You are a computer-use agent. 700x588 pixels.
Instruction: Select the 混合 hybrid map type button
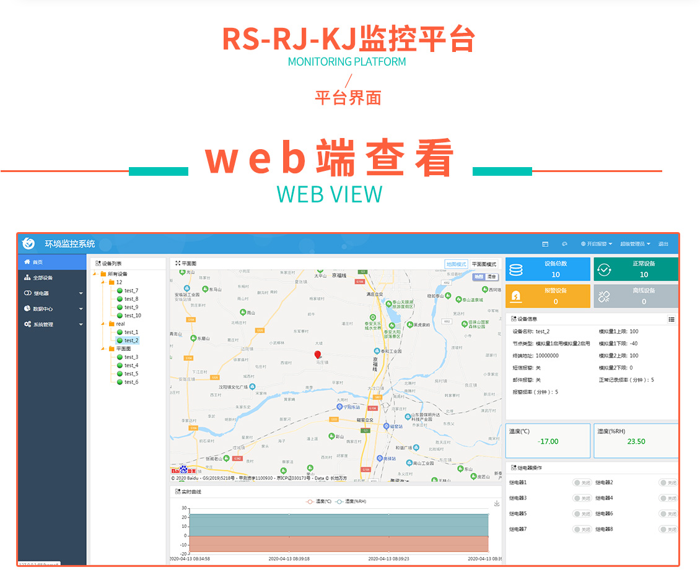pos(492,277)
